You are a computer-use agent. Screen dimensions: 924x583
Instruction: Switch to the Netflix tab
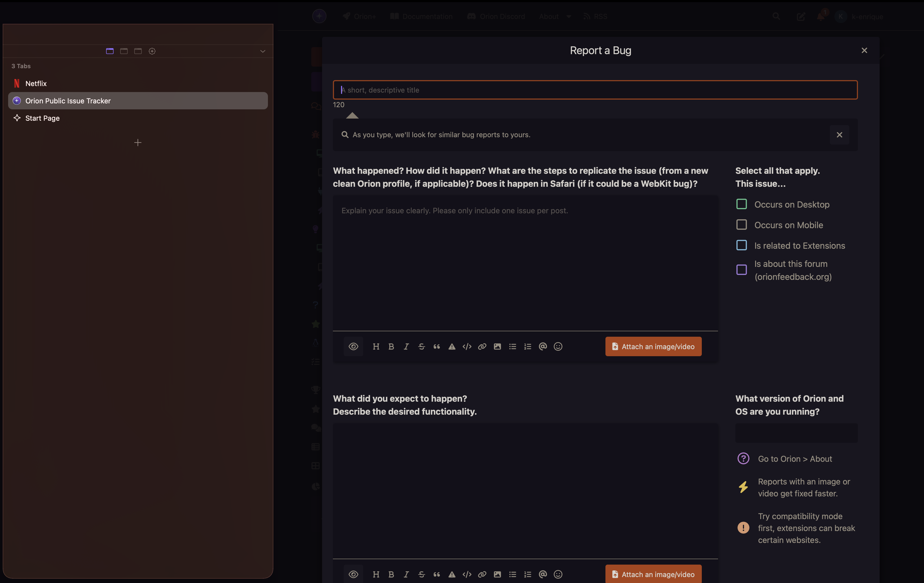click(36, 83)
